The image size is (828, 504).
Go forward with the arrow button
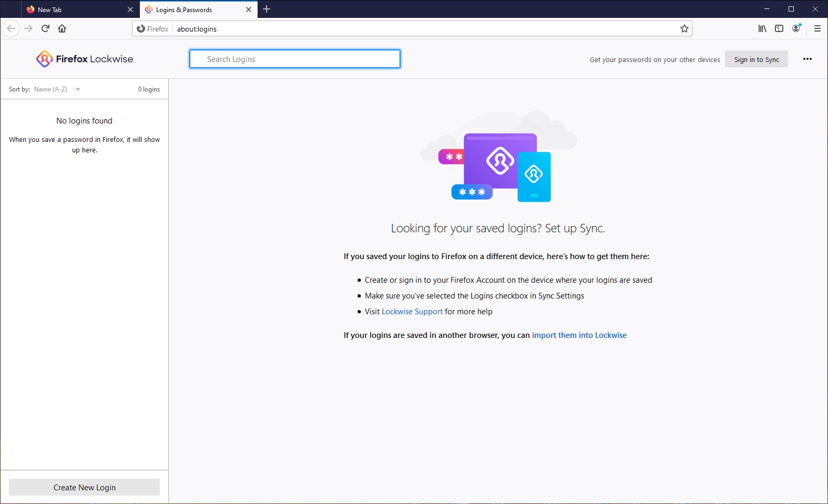[28, 28]
